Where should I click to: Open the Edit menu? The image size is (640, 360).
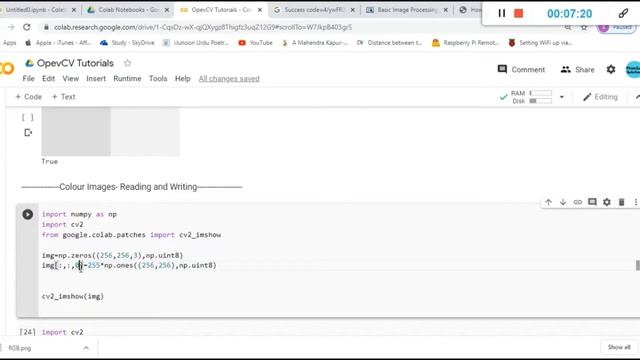click(48, 79)
